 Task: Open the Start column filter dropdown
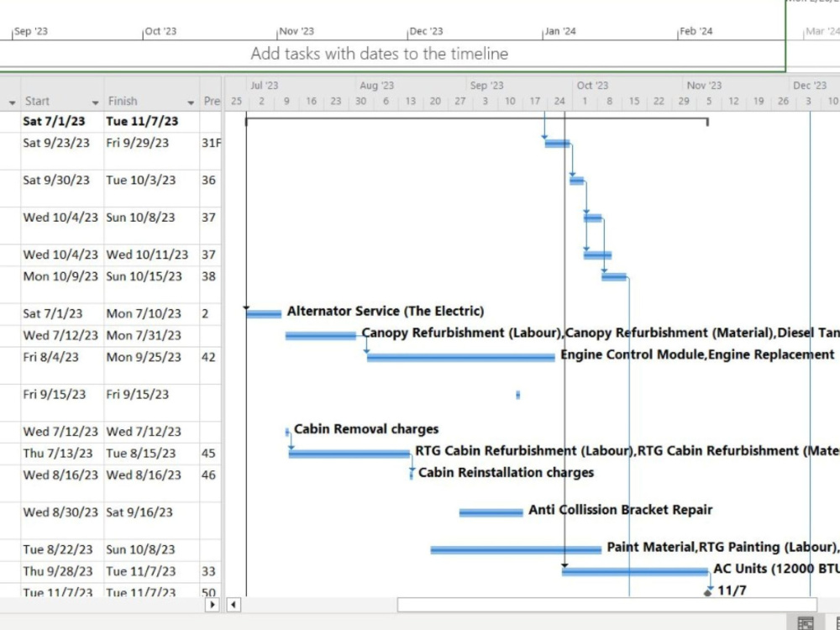[x=96, y=102]
